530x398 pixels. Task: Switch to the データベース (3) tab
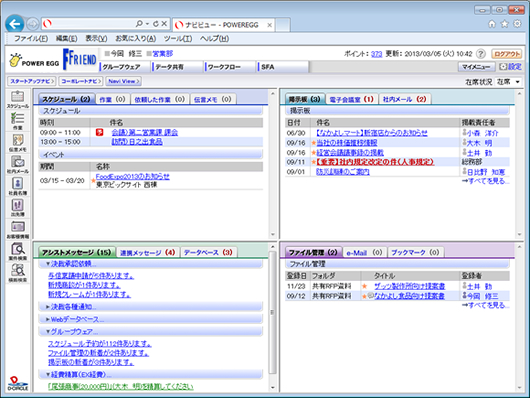[208, 253]
